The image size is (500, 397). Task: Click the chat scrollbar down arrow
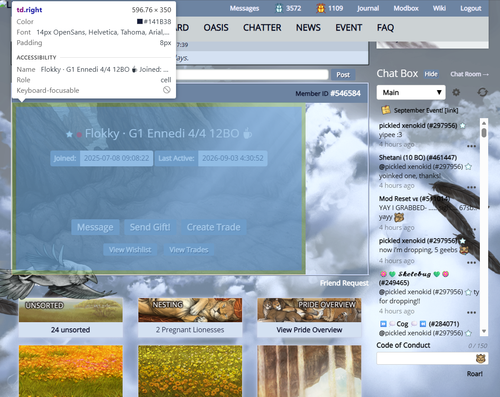pos(484,331)
